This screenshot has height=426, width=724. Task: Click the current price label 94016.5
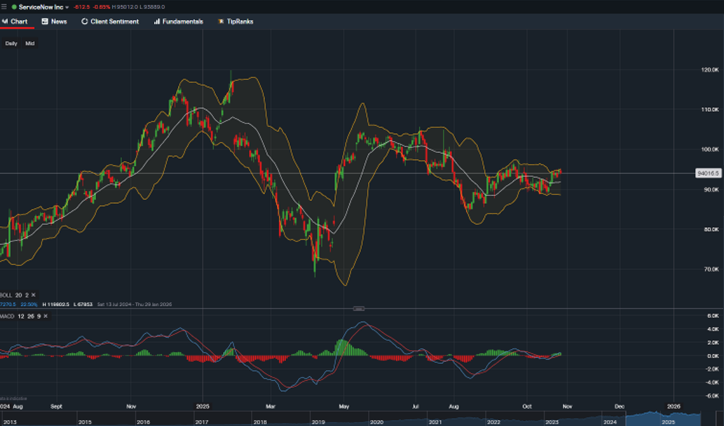click(x=707, y=173)
